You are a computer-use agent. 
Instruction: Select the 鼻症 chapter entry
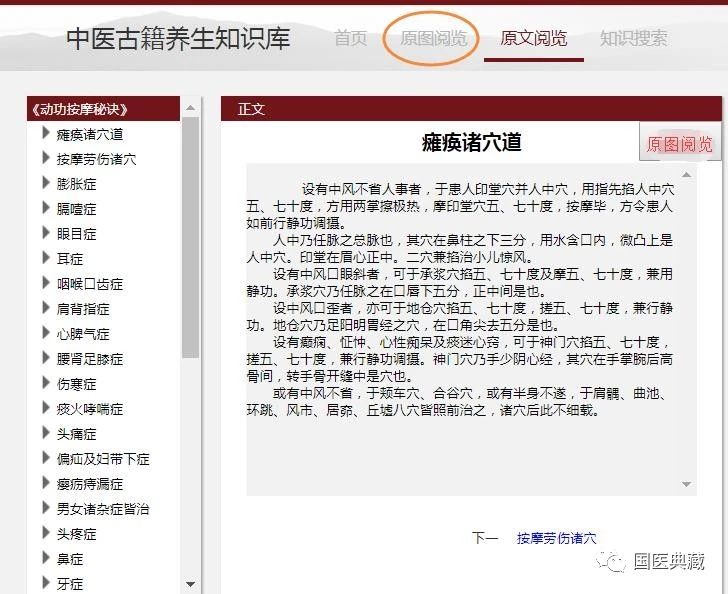[70, 560]
